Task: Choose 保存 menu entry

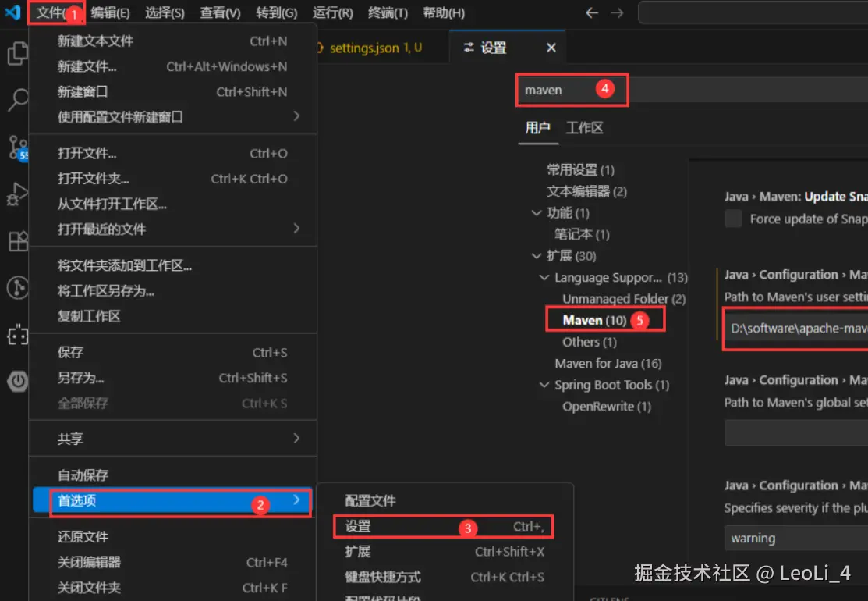Action: click(x=172, y=353)
